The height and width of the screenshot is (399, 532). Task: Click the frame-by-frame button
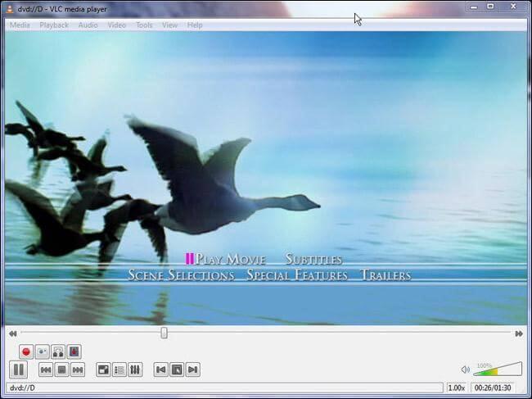pos(74,351)
